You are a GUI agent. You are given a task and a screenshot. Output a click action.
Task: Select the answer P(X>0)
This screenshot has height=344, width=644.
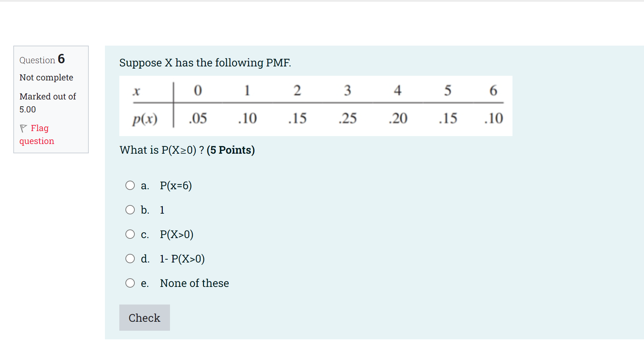click(176, 234)
